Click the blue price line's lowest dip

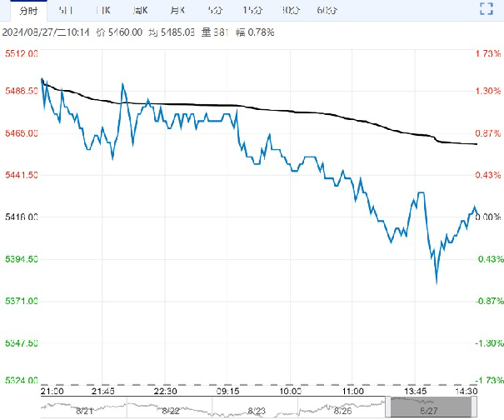[x=436, y=282]
